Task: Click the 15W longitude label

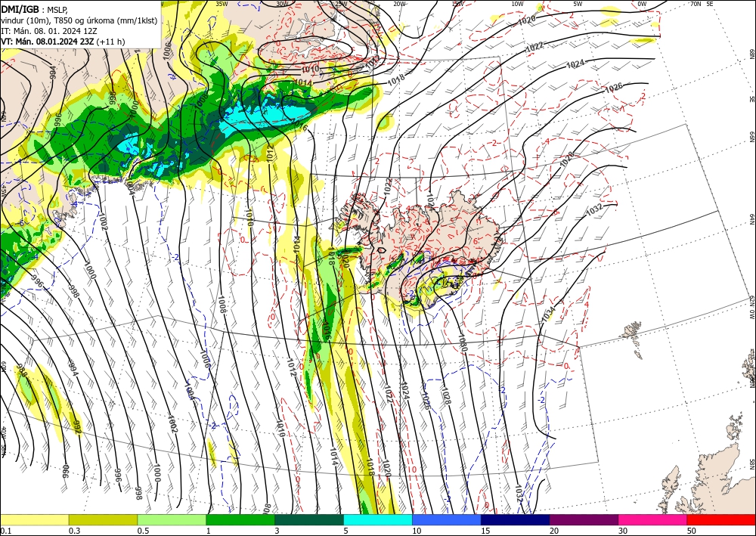Action: [458, 4]
